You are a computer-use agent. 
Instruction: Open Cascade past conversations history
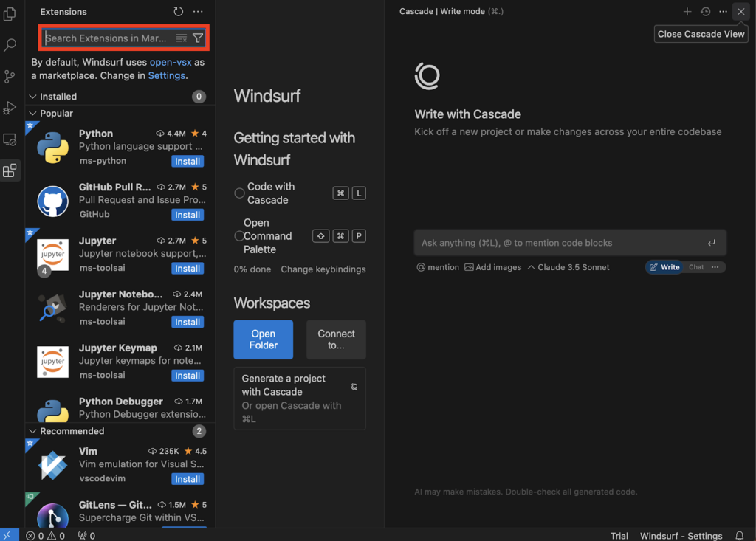coord(705,12)
